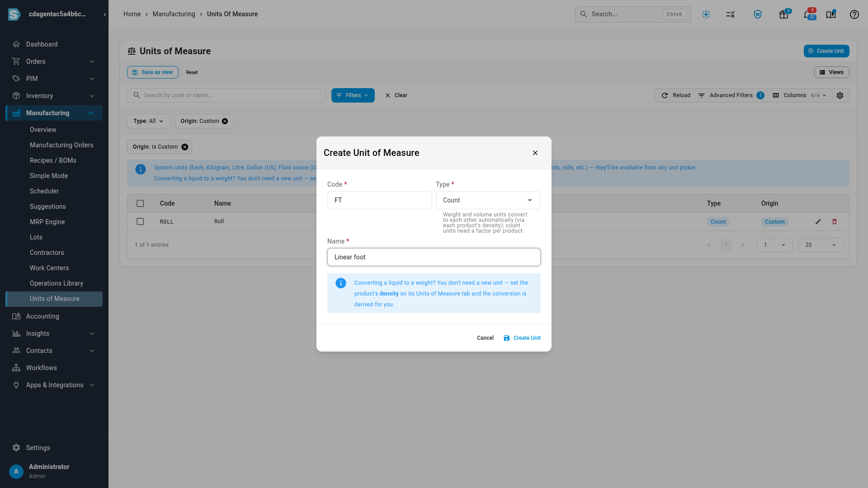This screenshot has height=488, width=868.
Task: Open the task checklist icon in header
Action: click(731, 14)
